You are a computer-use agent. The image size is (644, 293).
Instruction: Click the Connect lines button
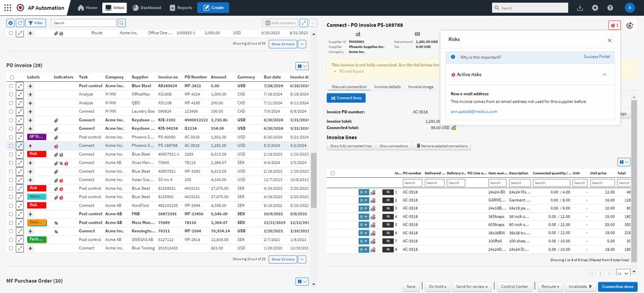pos(346,98)
